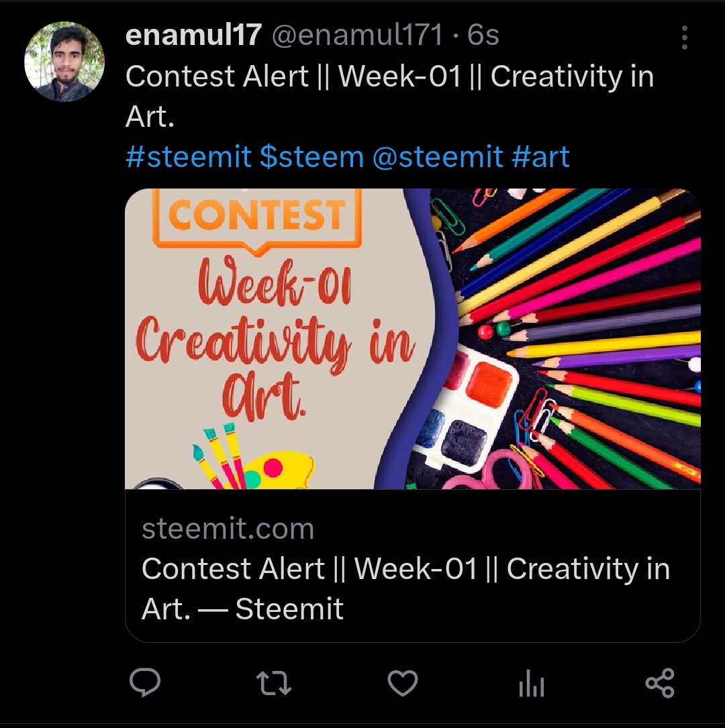The width and height of the screenshot is (725, 728).
Task: Open the #art hashtag
Action: click(540, 157)
